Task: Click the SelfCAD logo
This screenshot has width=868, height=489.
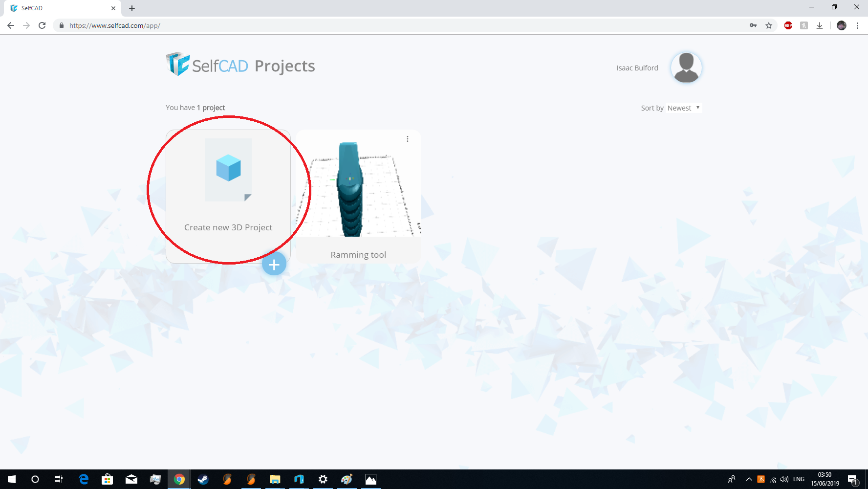Action: [207, 65]
